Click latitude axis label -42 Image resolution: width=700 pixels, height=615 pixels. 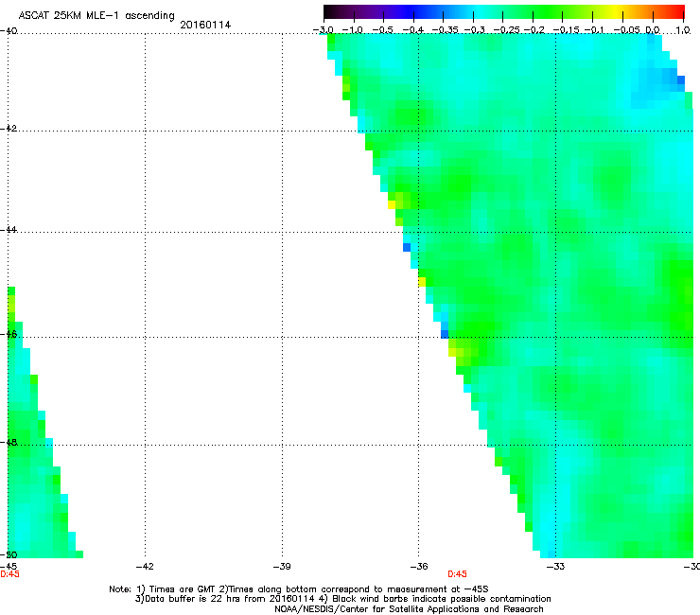tap(9, 128)
